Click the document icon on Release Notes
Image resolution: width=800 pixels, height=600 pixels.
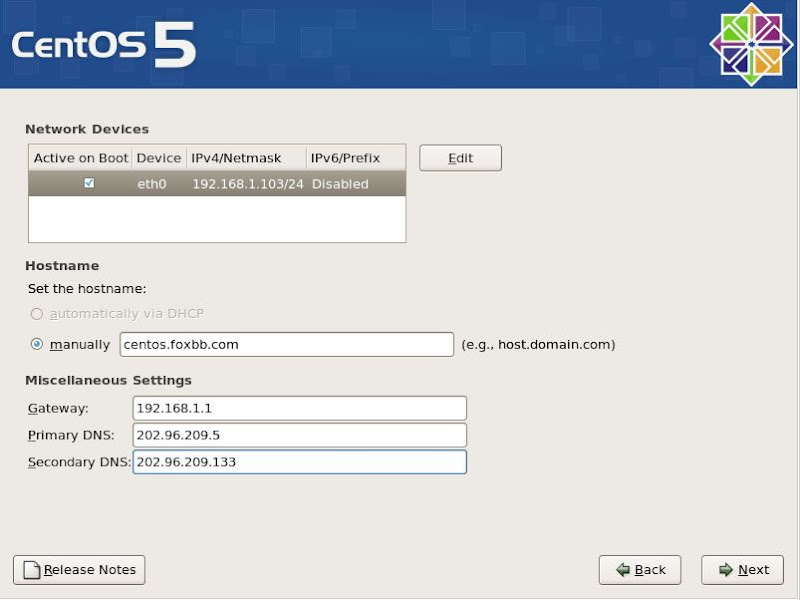pos(31,570)
